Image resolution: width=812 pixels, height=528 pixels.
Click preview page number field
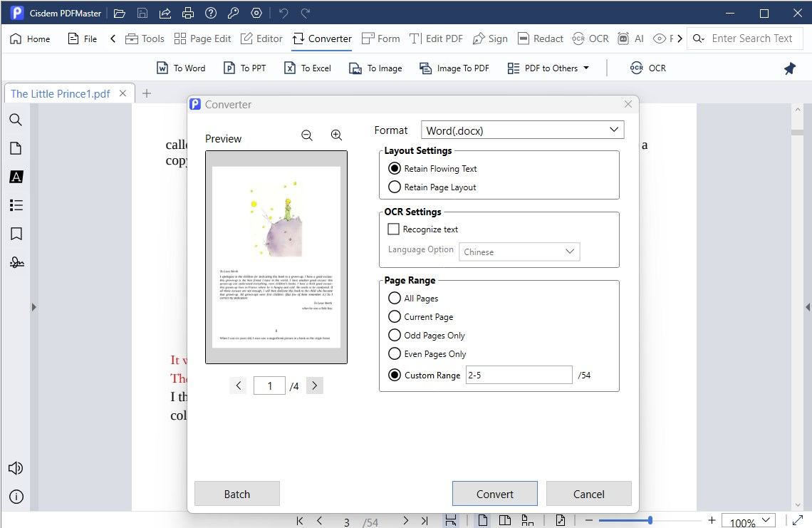point(269,385)
